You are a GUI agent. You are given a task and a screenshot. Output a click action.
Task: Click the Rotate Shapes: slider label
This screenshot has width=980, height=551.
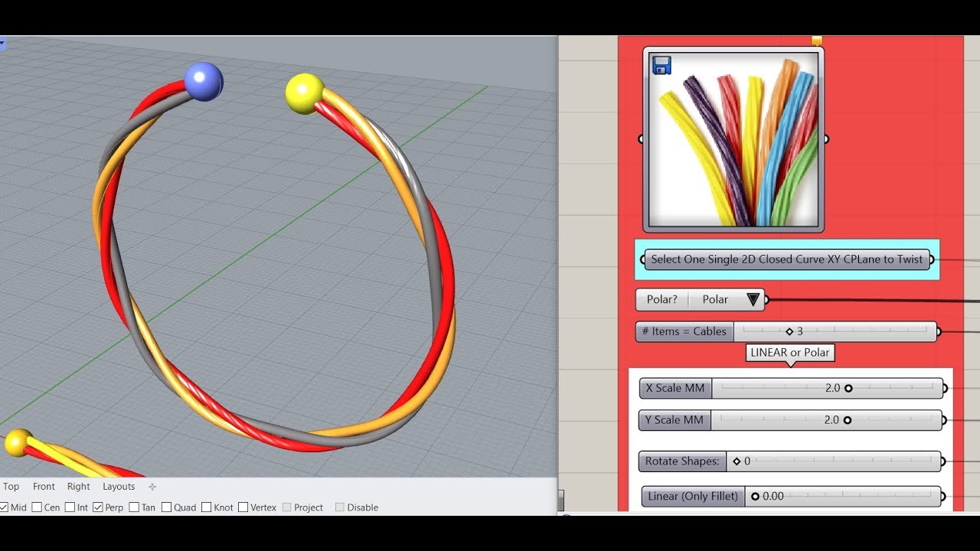682,461
